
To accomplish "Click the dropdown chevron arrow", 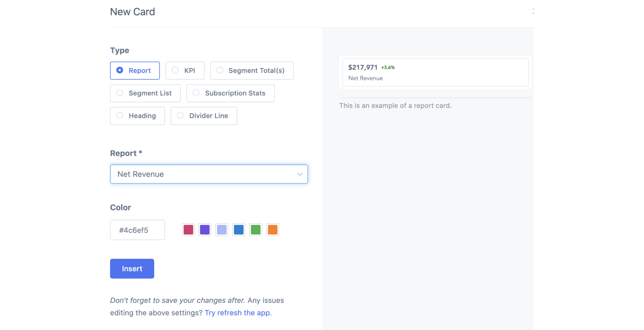I will click(300, 174).
